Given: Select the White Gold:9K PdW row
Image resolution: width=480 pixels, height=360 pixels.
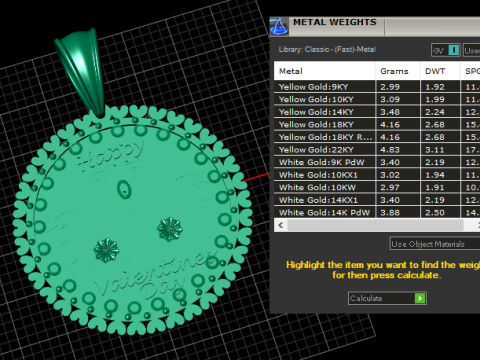Looking at the screenshot, I should click(x=377, y=162).
